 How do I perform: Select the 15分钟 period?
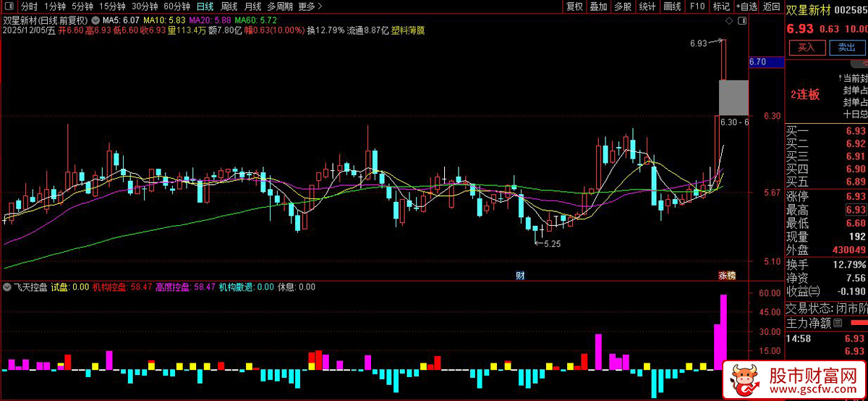tap(112, 7)
